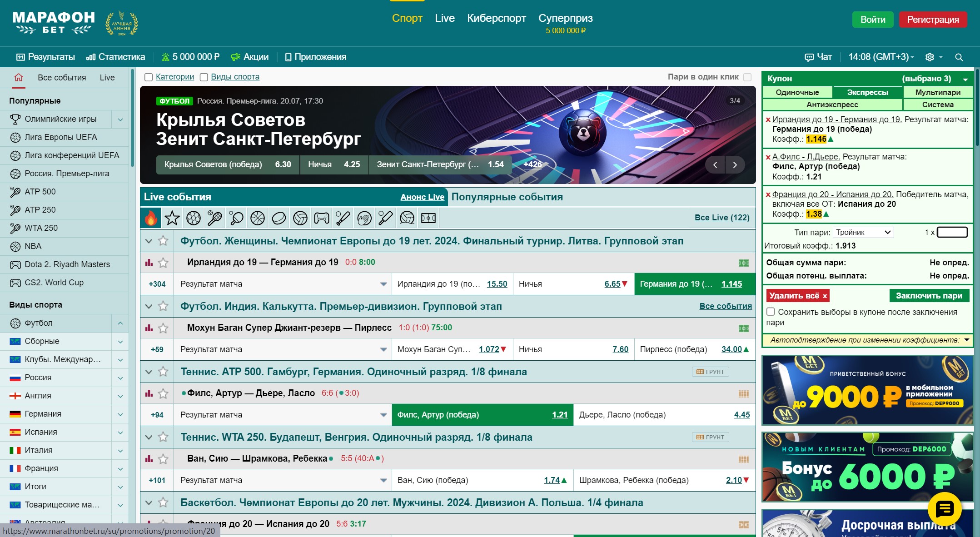The image size is (980, 537).
Task: Select the table tennis filter icon
Action: (x=236, y=219)
